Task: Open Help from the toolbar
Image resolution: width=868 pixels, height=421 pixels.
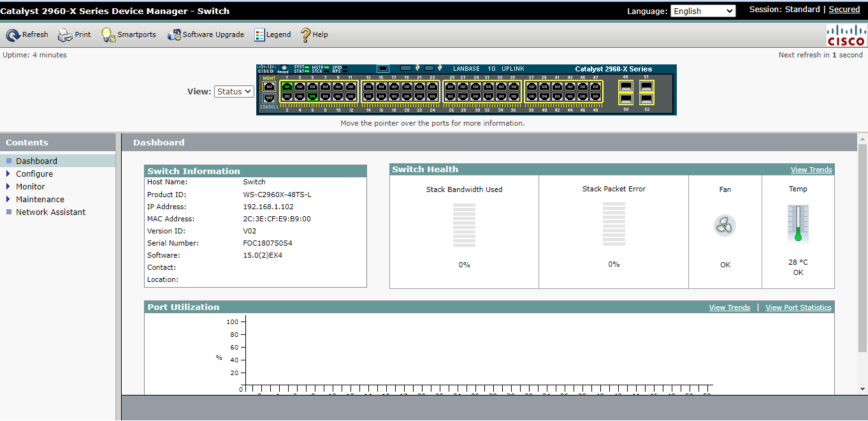Action: click(x=306, y=35)
